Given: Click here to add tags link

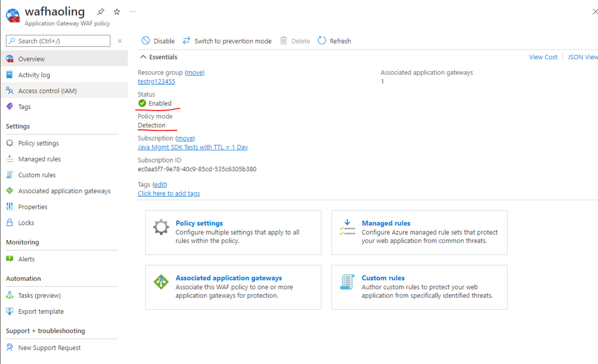Looking at the screenshot, I should point(168,193).
